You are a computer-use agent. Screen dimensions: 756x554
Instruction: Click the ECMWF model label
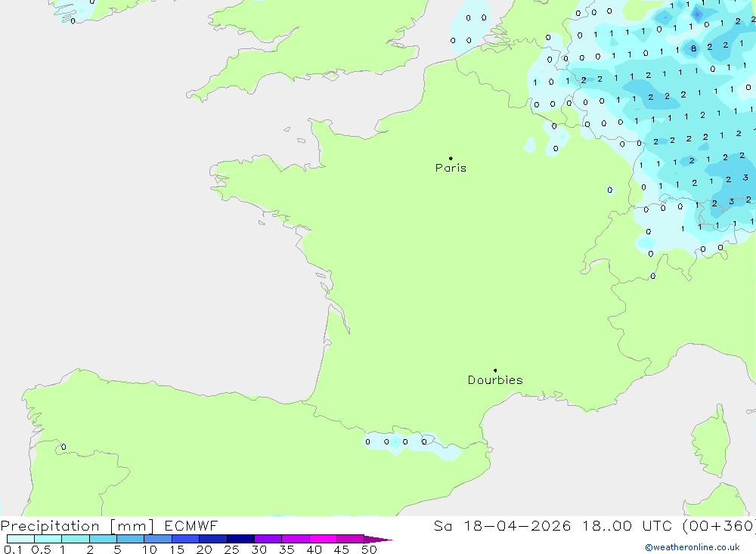coord(191,526)
